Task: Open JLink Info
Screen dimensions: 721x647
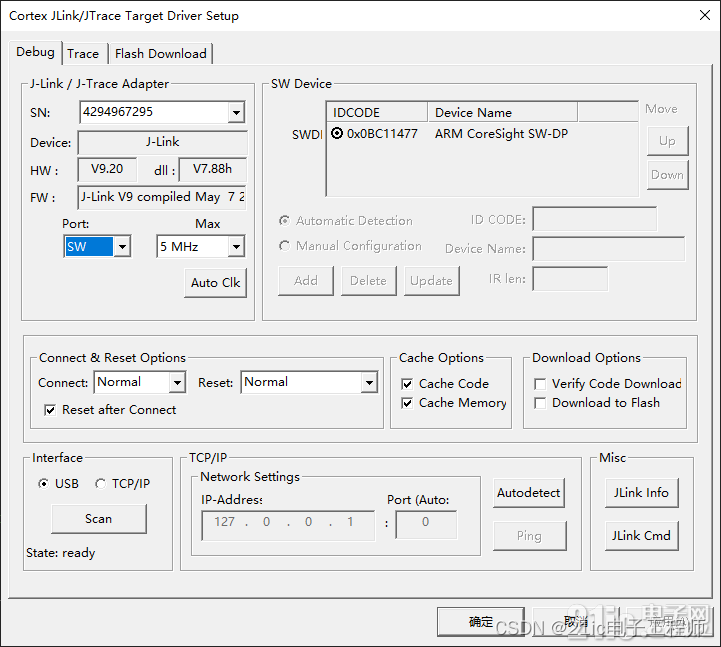Action: point(641,493)
